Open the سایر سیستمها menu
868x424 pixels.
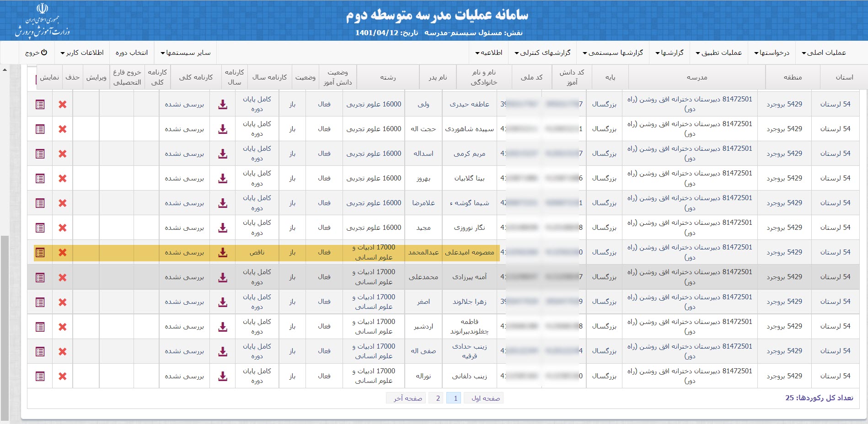[185, 53]
